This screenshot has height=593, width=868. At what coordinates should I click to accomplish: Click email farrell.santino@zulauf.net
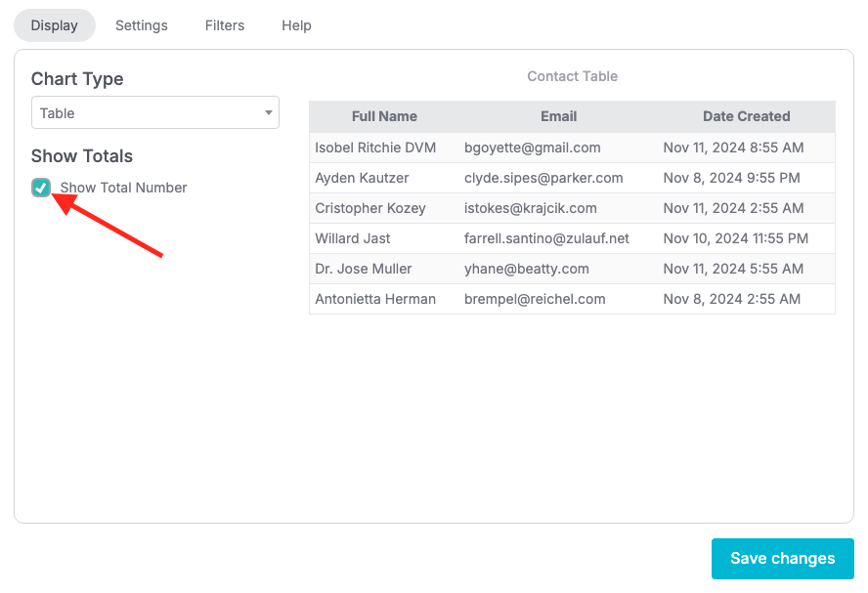click(546, 238)
